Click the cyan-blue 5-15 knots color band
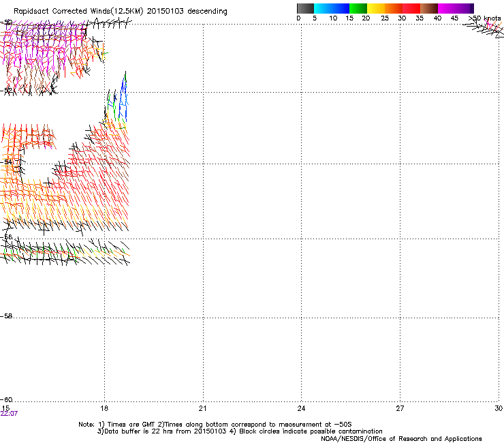 click(332, 8)
